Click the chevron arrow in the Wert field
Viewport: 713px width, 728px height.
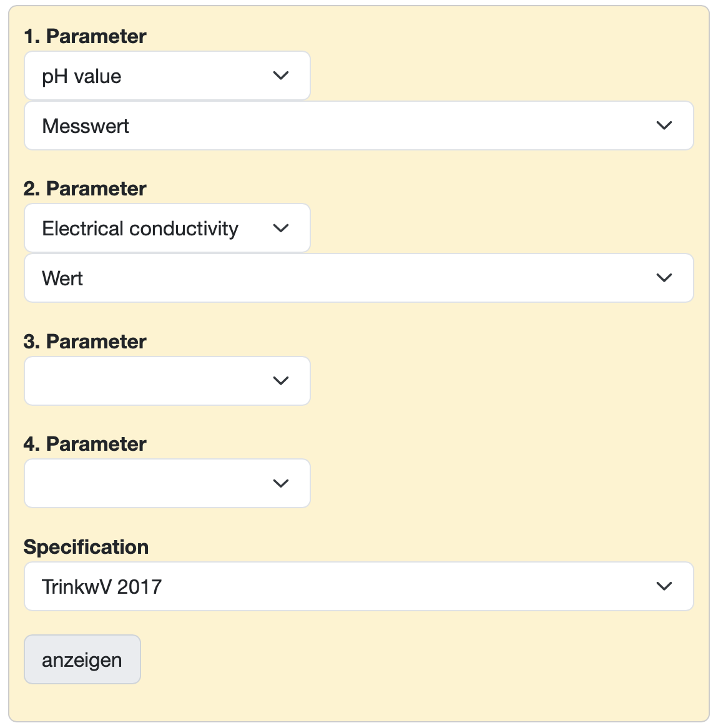point(664,278)
